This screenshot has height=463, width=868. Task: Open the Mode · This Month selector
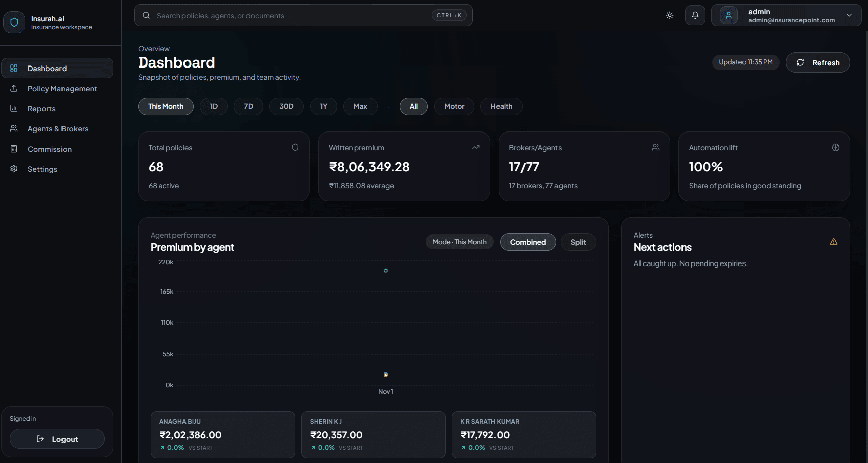(459, 242)
